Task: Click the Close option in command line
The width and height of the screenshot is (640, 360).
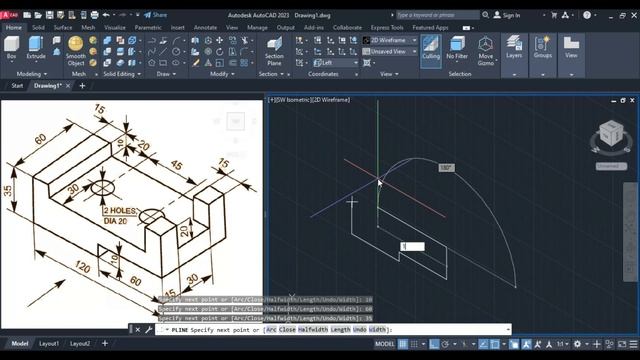Action: click(287, 329)
